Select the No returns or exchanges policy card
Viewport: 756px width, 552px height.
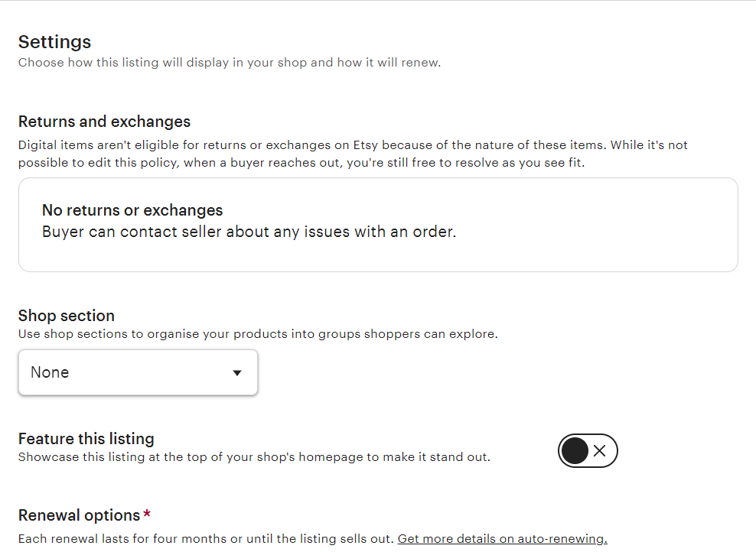pyautogui.click(x=378, y=224)
